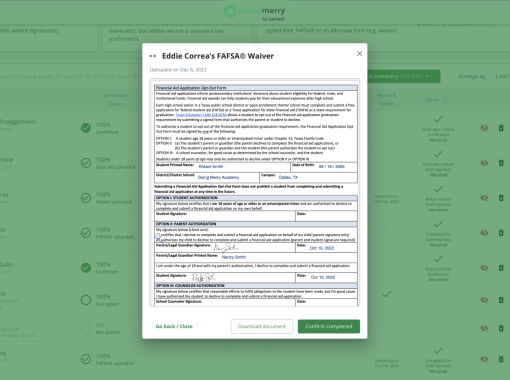Focus the student search field
Viewport: 510px width, 380px height.
pyautogui.click(x=71, y=76)
